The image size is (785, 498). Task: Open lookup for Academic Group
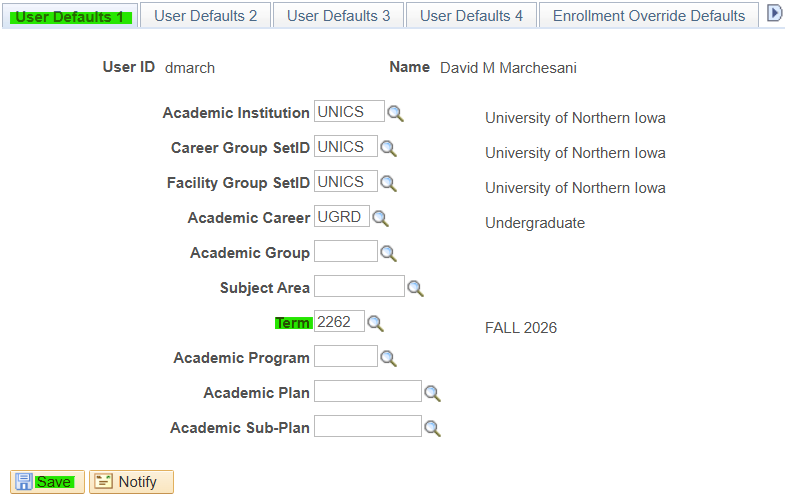click(388, 254)
